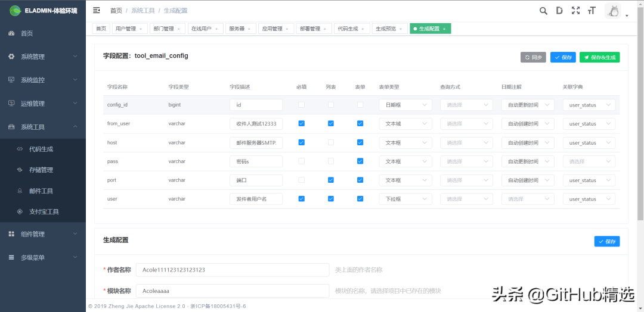Expand the 组件管理 sidebar menu
644x312 pixels.
click(43, 234)
